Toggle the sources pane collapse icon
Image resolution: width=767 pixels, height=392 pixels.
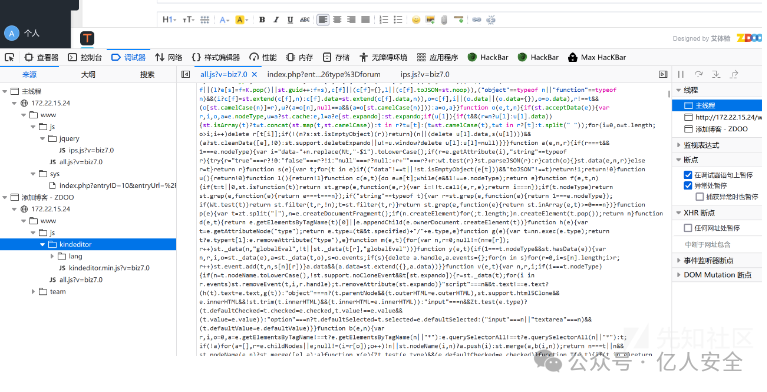tap(185, 74)
